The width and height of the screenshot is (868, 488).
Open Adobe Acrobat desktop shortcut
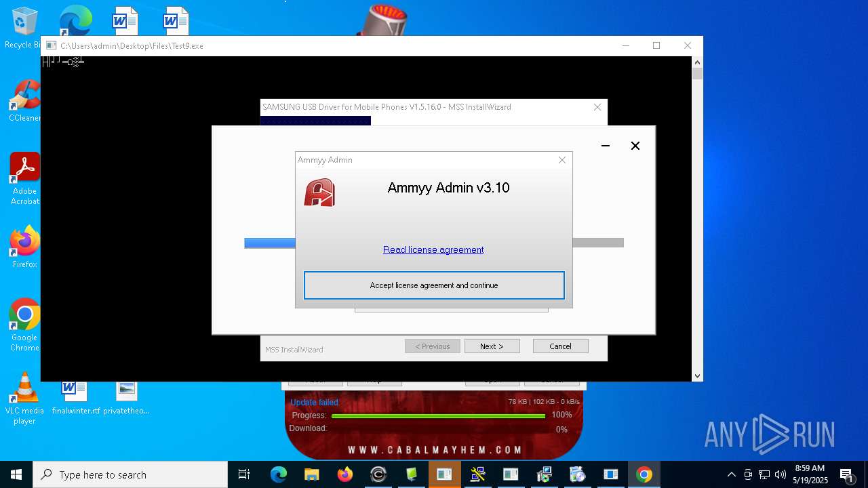click(25, 179)
